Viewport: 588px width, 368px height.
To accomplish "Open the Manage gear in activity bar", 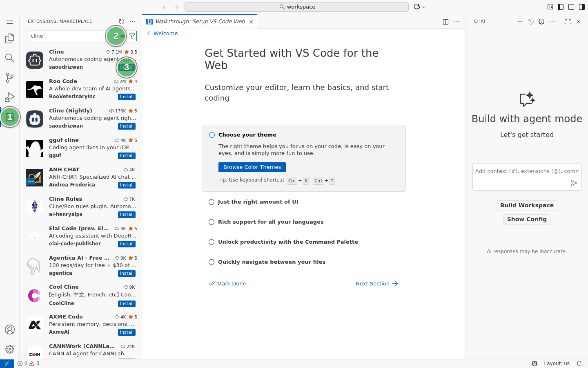I will pos(10,349).
